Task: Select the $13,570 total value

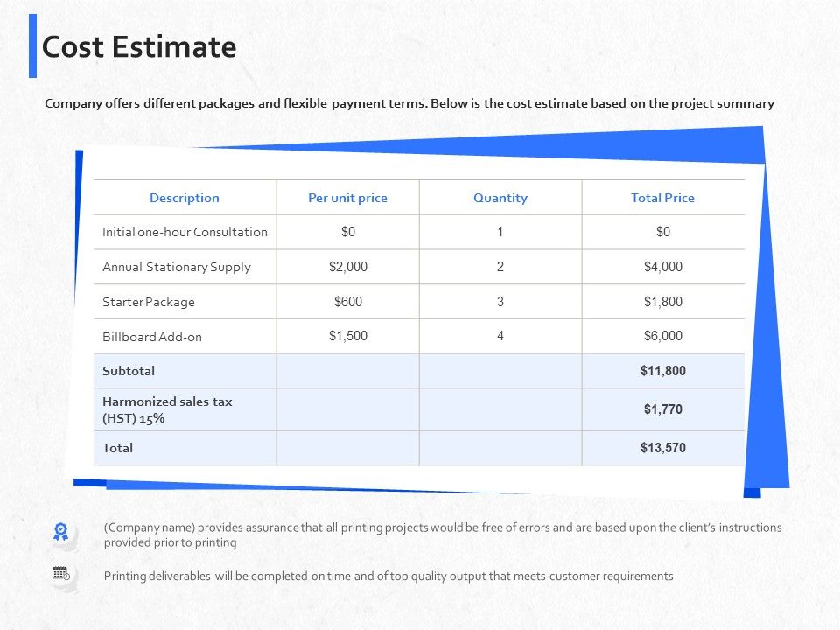Action: (663, 448)
